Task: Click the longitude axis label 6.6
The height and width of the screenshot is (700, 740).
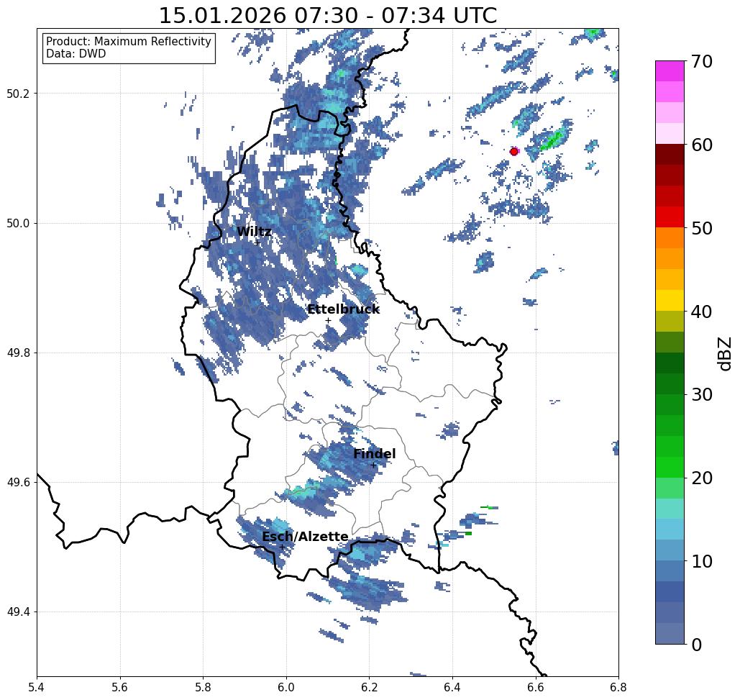Action: point(536,687)
